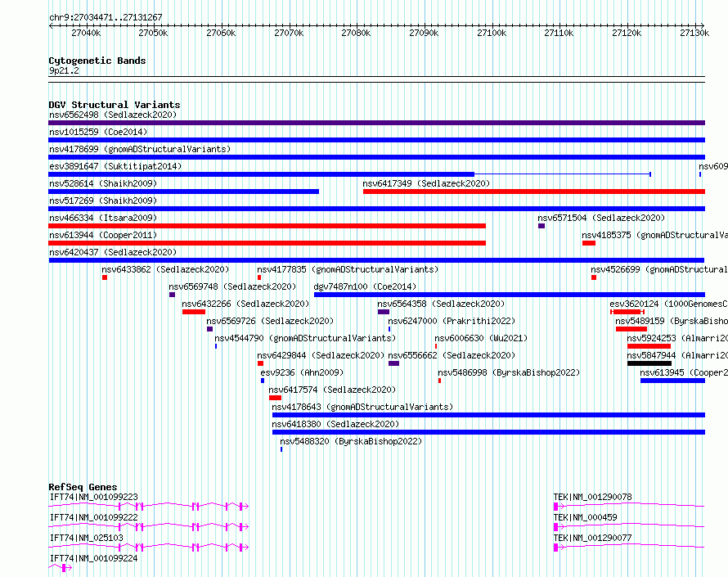Click nsv4177835 gnomADStructuralVariants label
The width and height of the screenshot is (728, 577).
tap(348, 269)
